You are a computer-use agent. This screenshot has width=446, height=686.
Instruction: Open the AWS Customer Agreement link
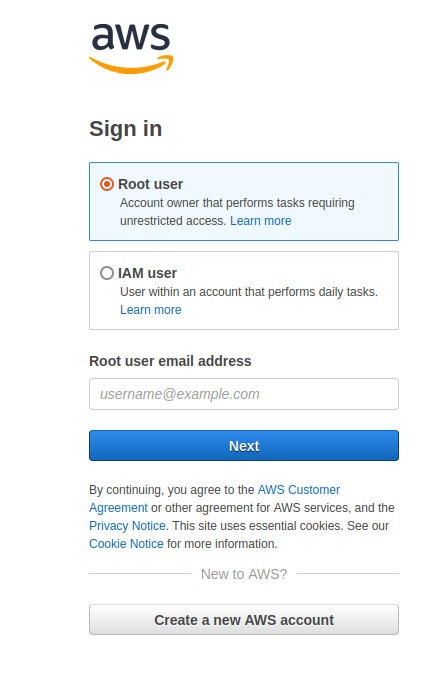tap(214, 499)
